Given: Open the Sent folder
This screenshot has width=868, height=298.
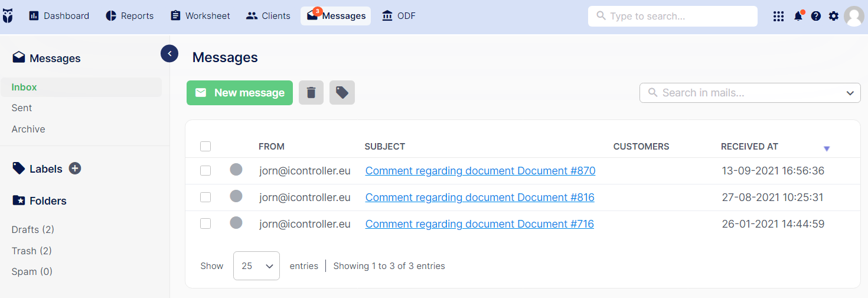Looking at the screenshot, I should pyautogui.click(x=22, y=108).
